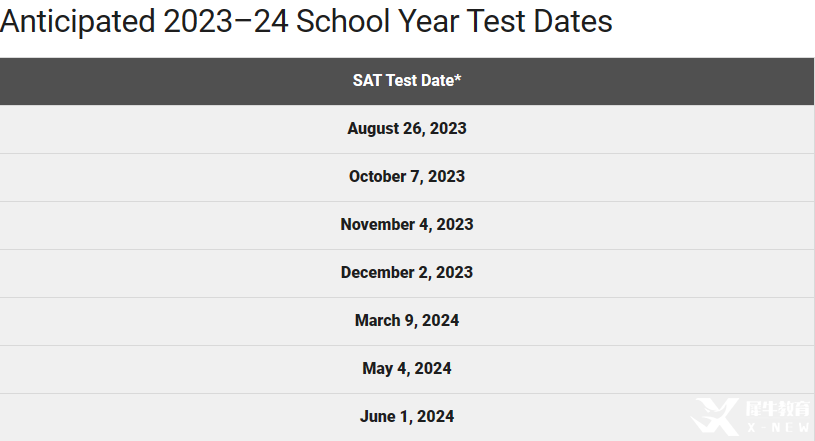Click the X-N-E-W text under watermark

tap(778, 427)
